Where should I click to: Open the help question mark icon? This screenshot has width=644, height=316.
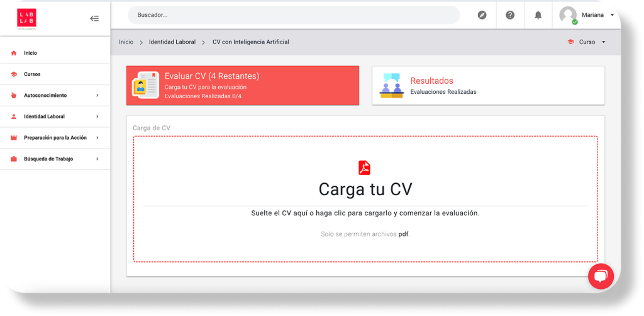click(x=510, y=15)
